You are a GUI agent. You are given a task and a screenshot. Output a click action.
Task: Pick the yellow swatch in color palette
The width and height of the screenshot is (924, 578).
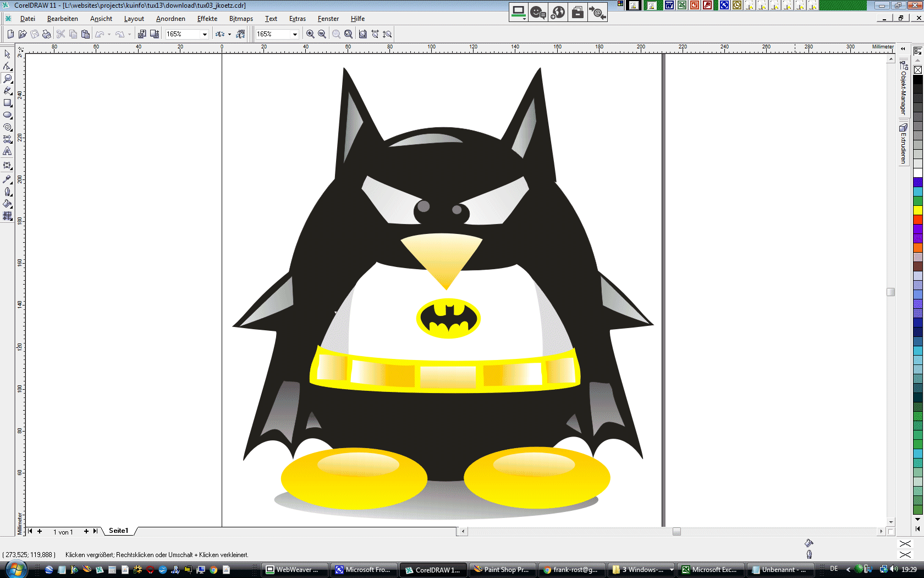click(x=918, y=210)
